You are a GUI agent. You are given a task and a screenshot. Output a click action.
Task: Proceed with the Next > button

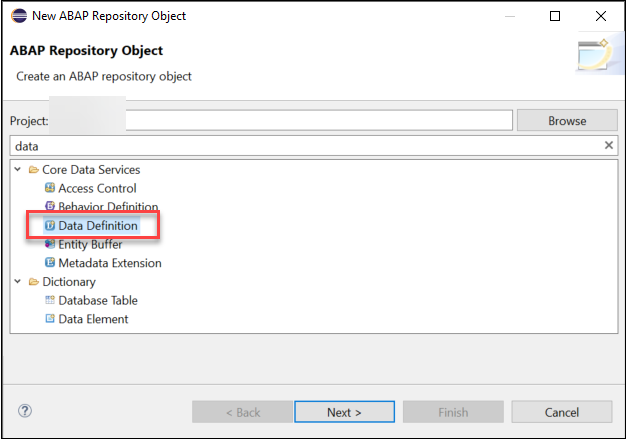tap(344, 412)
